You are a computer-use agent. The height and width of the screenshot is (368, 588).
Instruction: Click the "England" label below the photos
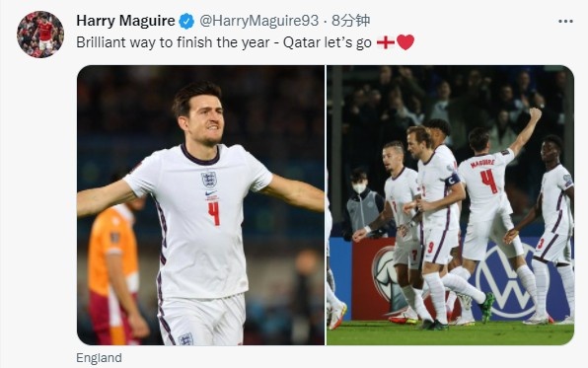pyautogui.click(x=99, y=358)
